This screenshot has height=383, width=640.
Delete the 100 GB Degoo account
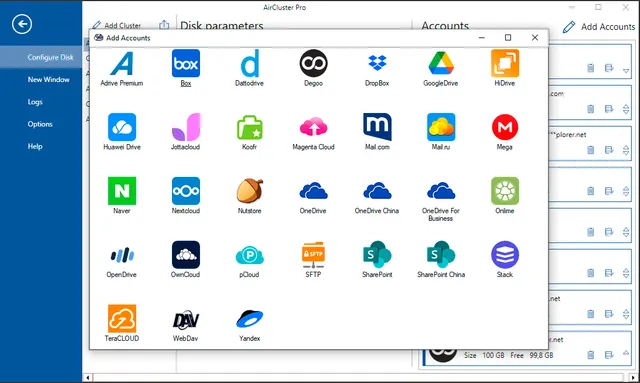coord(591,355)
